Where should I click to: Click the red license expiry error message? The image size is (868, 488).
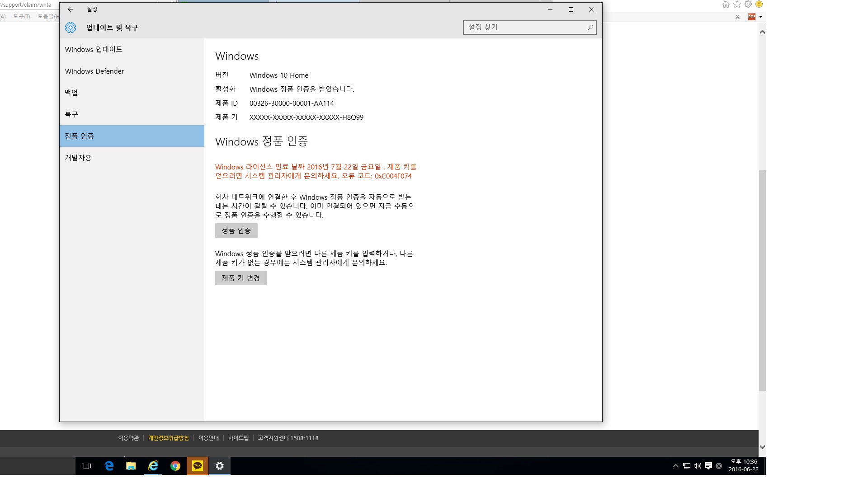pos(316,171)
